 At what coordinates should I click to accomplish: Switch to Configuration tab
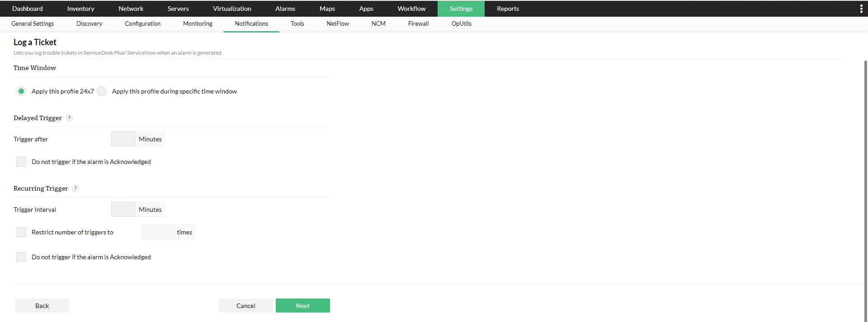tap(143, 24)
